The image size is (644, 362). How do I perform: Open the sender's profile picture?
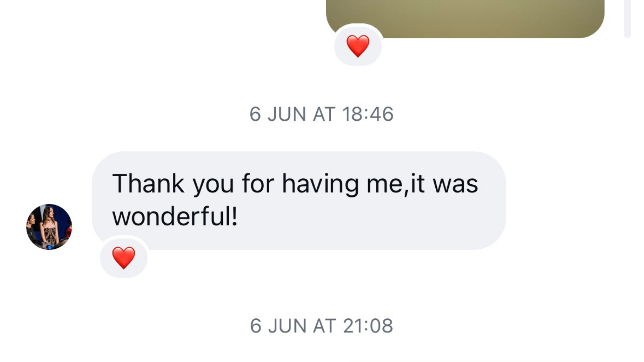(49, 227)
